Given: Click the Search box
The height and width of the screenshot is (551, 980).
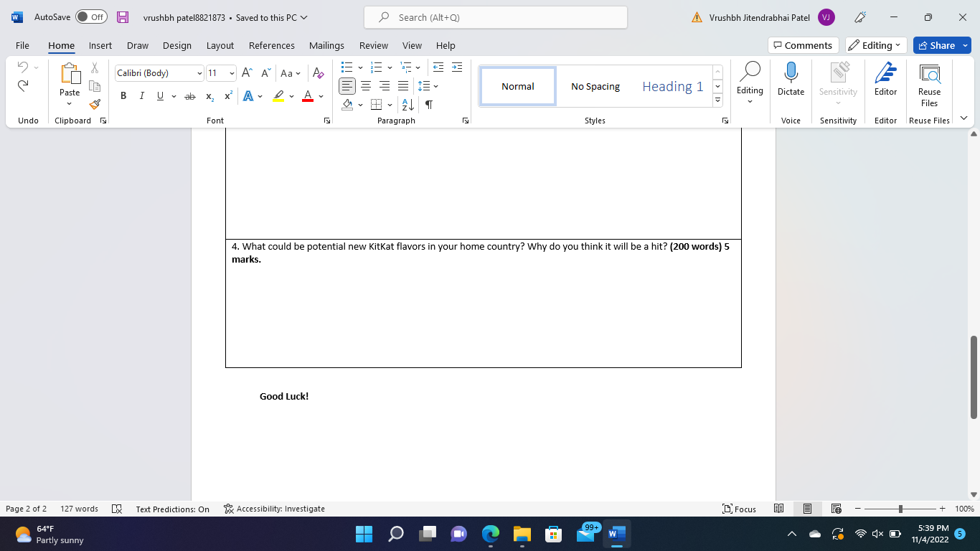Looking at the screenshot, I should click(x=496, y=17).
